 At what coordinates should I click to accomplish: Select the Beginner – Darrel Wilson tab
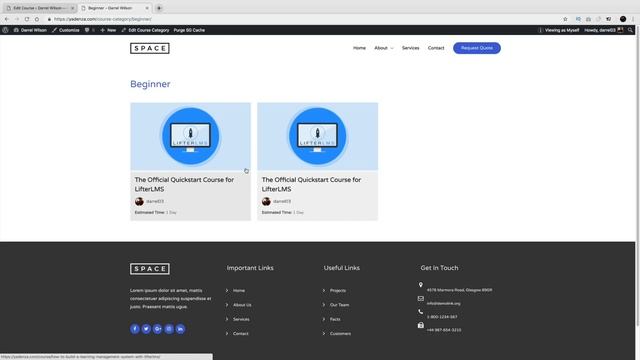113,8
